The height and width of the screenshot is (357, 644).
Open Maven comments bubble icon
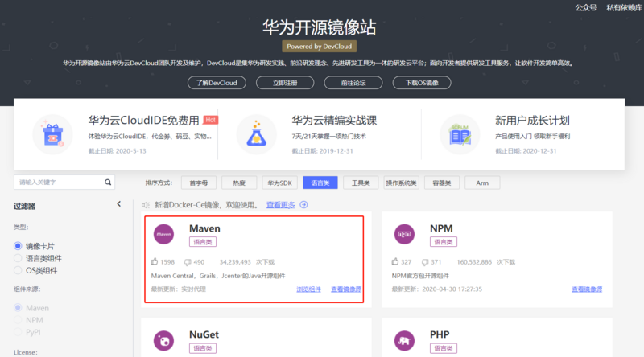(188, 262)
